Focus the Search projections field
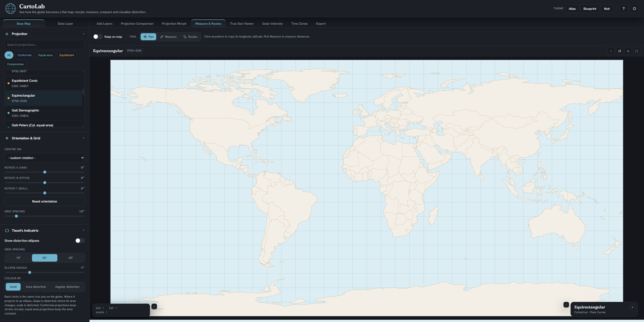The width and height of the screenshot is (644, 322). pyautogui.click(x=45, y=45)
